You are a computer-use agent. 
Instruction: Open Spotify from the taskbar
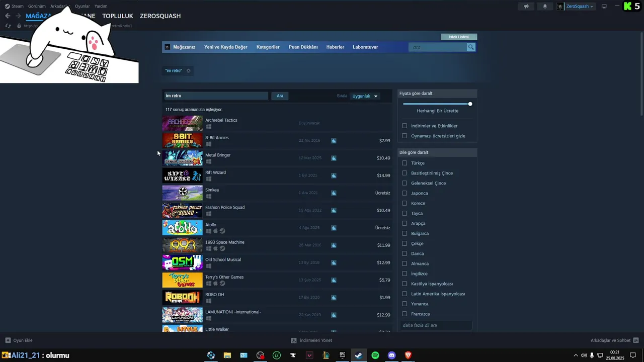tap(375, 355)
